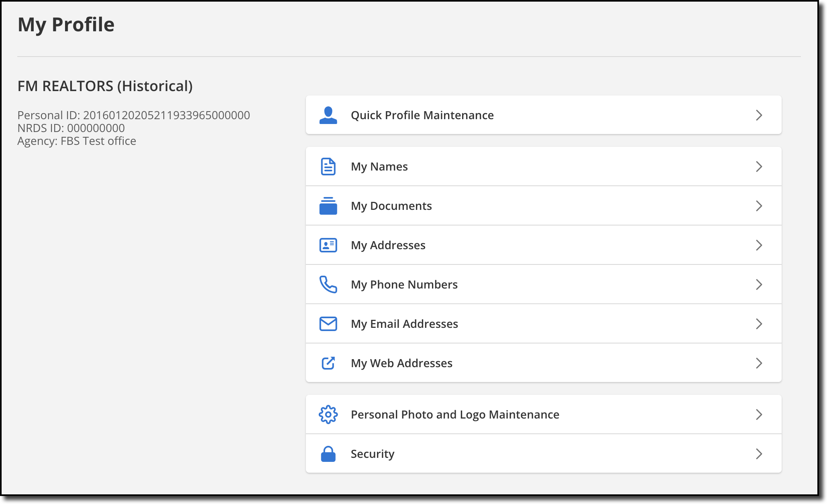Click the chevron arrow on Security row
Screen dimensions: 827x504
tap(759, 454)
